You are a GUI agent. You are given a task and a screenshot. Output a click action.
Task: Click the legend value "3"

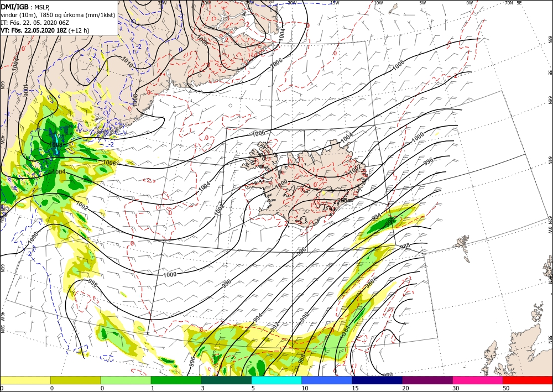point(202,388)
